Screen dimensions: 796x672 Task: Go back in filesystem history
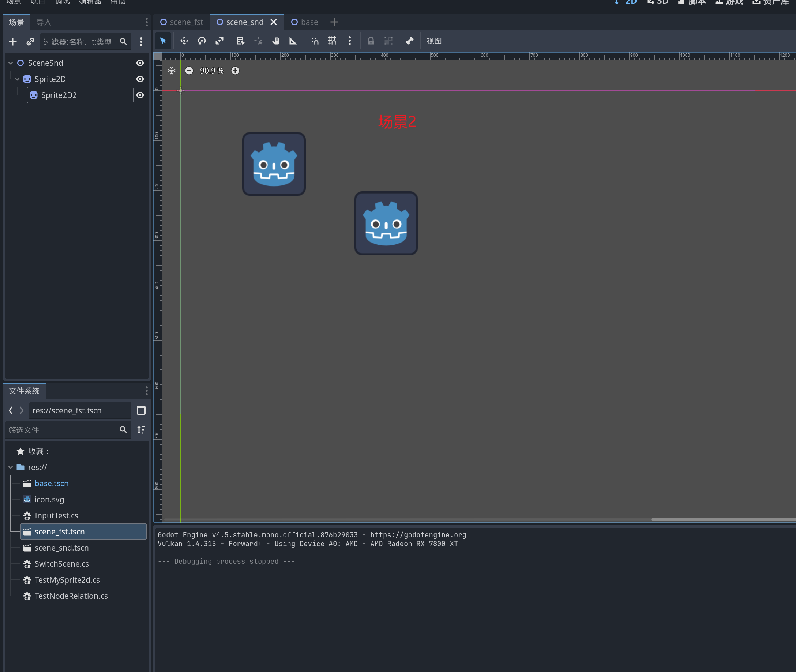11,410
